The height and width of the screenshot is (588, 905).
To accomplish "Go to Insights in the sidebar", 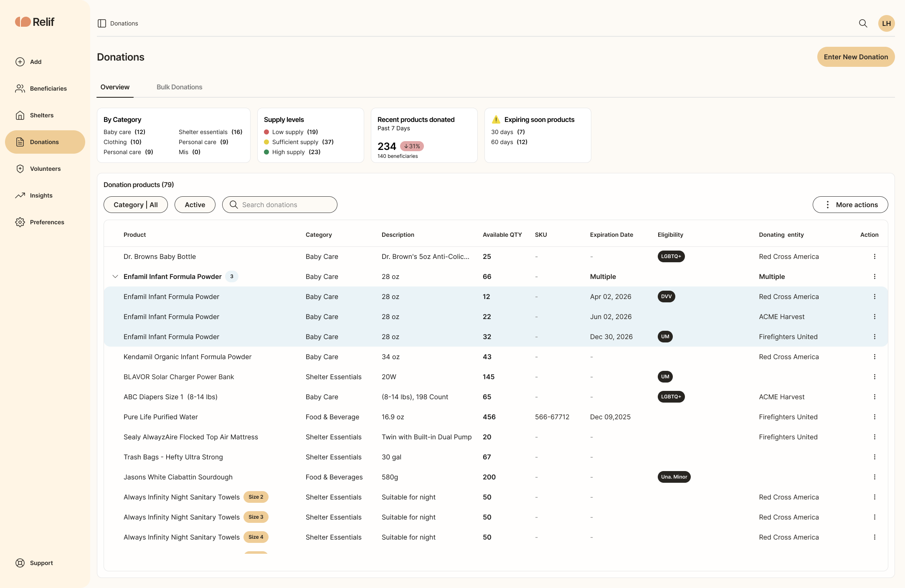I will pyautogui.click(x=45, y=195).
